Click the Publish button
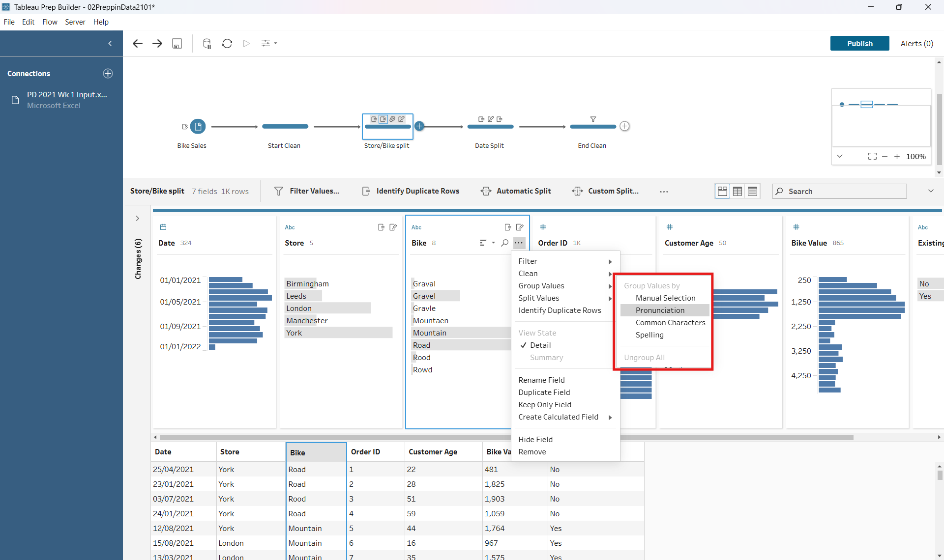Image resolution: width=944 pixels, height=560 pixels. click(x=859, y=44)
